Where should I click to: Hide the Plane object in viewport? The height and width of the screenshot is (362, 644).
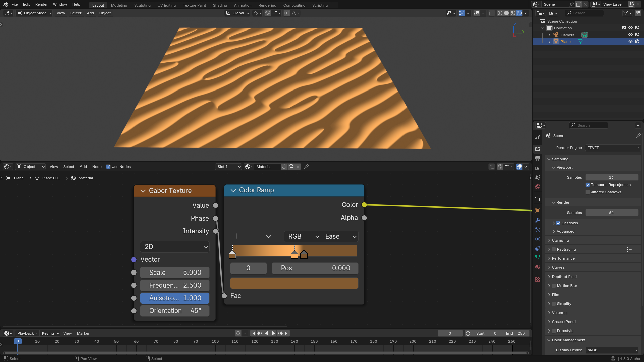click(x=630, y=41)
